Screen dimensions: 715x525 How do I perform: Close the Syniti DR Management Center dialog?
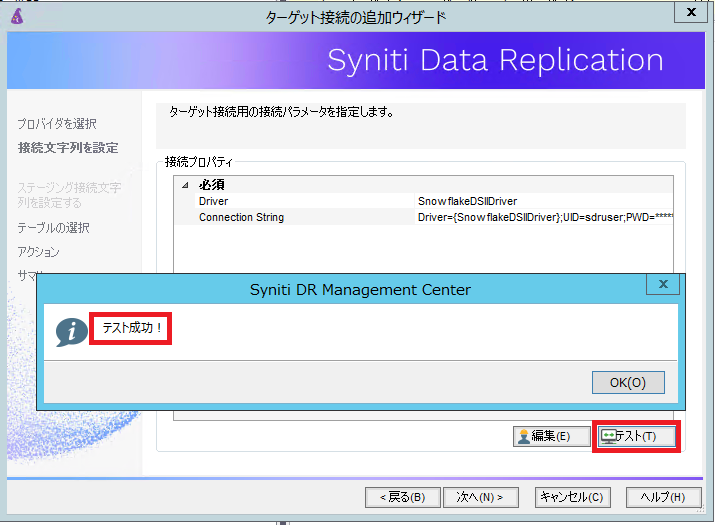pyautogui.click(x=663, y=284)
